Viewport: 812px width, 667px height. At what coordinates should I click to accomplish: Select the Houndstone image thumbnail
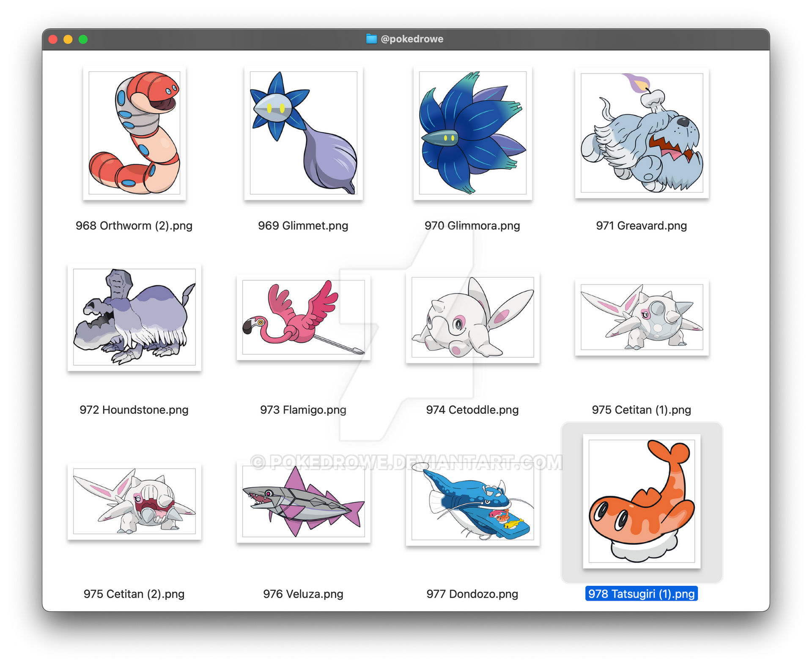coord(134,317)
